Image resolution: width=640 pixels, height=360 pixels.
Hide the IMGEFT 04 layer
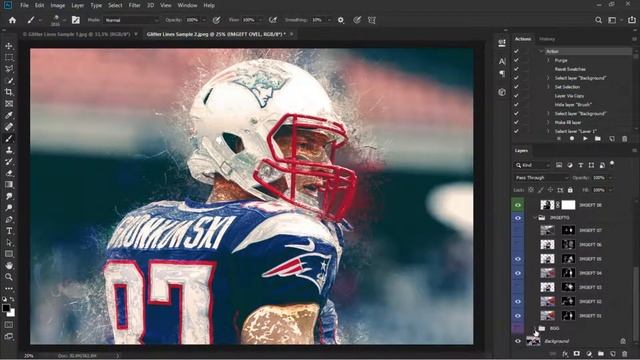518,273
